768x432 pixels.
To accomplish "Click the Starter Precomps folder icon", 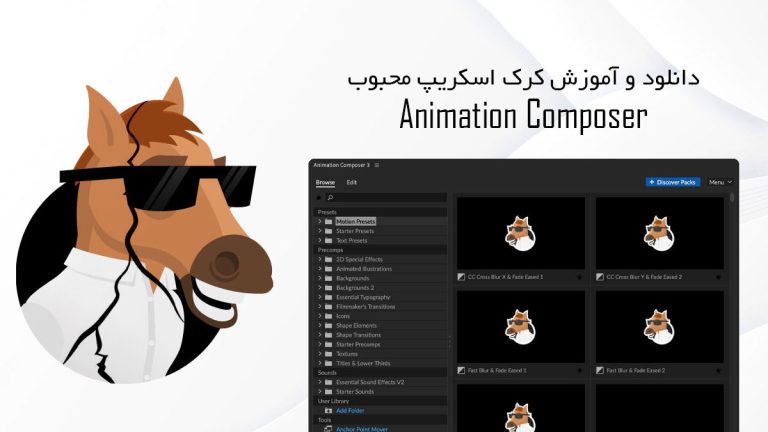I will [329, 344].
